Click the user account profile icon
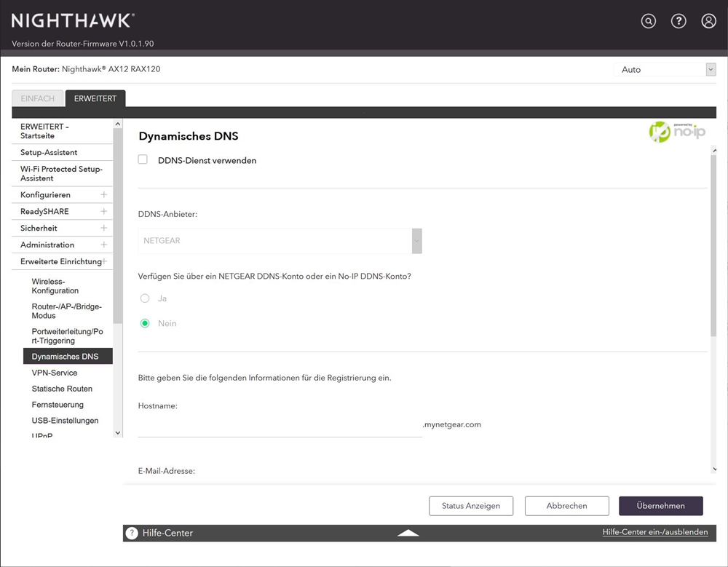728x567 pixels. [x=708, y=21]
